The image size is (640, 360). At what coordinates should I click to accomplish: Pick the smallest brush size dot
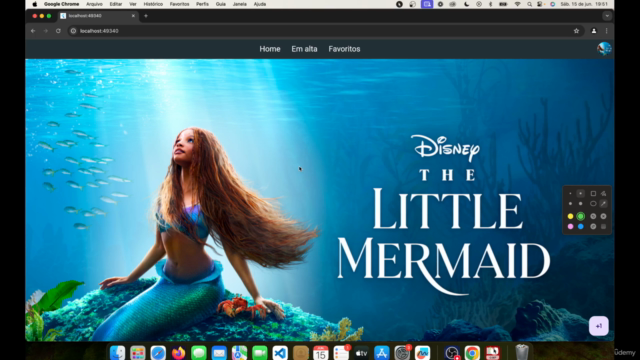[570, 193]
